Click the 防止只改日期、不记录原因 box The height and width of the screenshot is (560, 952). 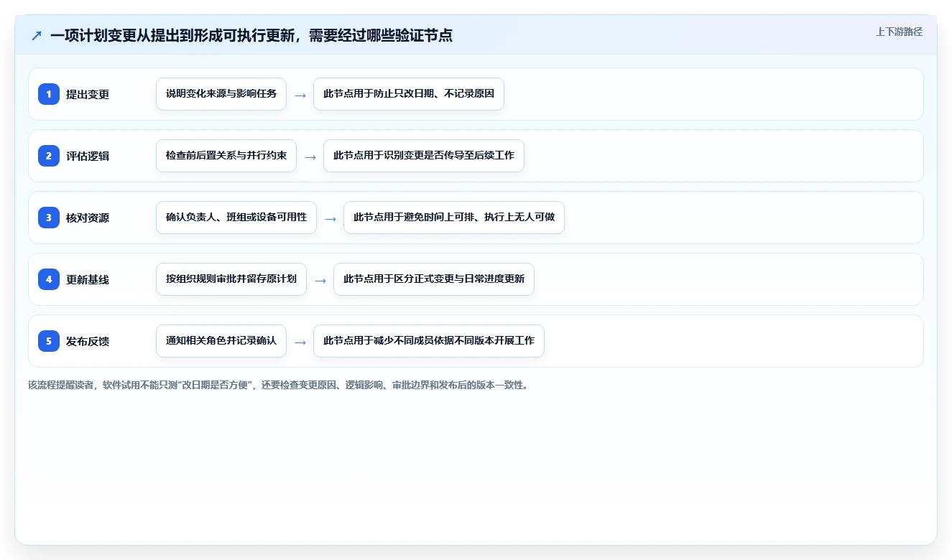click(x=409, y=94)
